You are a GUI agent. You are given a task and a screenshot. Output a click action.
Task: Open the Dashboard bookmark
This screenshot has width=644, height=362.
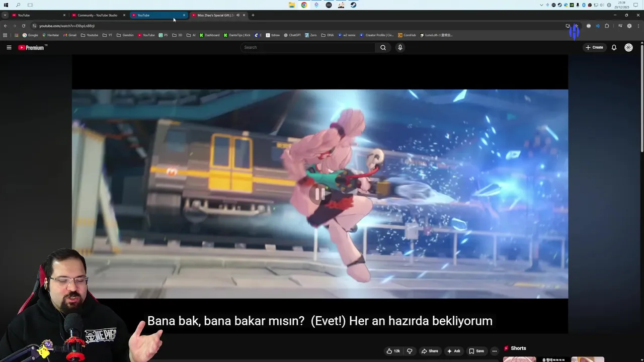209,35
